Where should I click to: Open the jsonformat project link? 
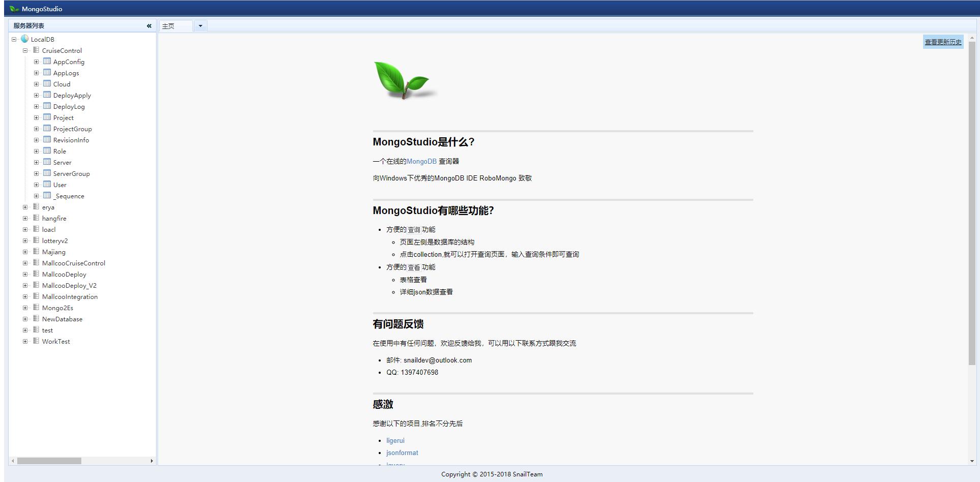402,453
